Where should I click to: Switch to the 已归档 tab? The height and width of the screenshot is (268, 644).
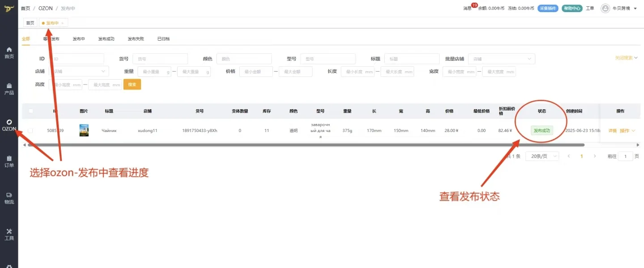[x=163, y=38]
